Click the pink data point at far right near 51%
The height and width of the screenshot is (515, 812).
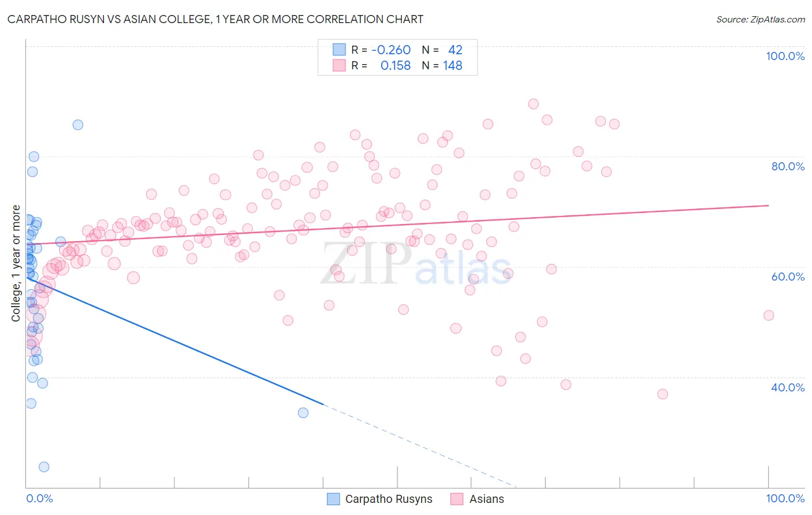[769, 315]
